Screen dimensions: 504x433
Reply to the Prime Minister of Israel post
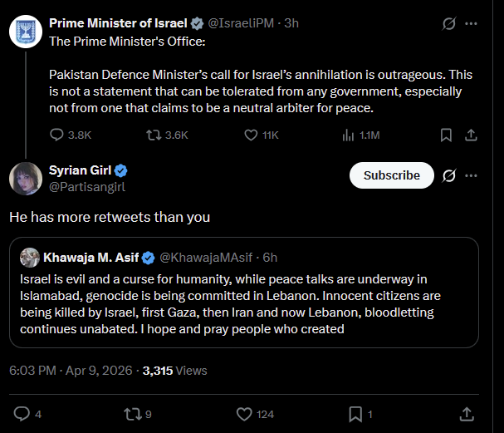point(57,135)
